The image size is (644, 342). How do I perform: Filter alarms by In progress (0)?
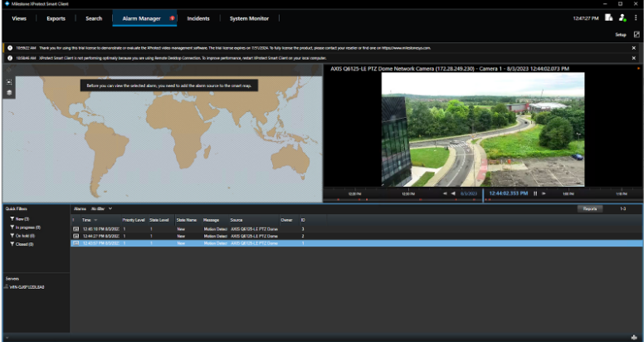(26, 227)
